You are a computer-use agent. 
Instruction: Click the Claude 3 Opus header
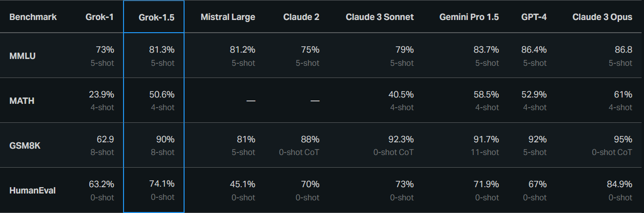[x=602, y=17]
